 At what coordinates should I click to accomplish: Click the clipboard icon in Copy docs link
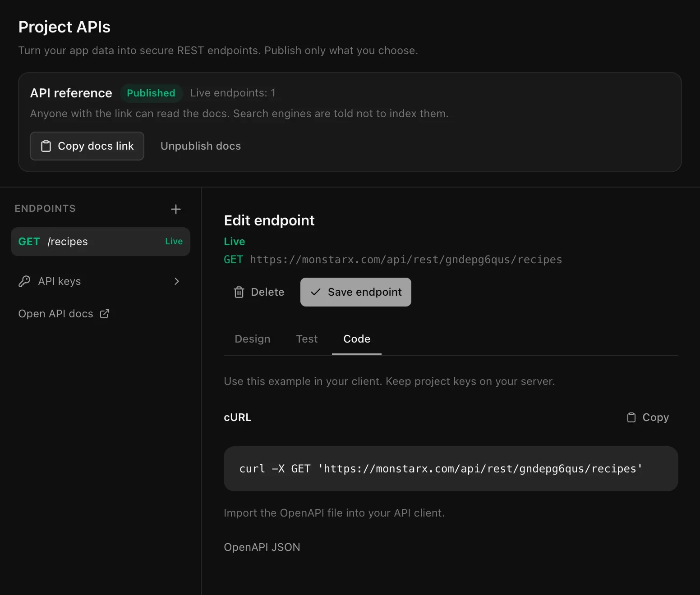(46, 146)
